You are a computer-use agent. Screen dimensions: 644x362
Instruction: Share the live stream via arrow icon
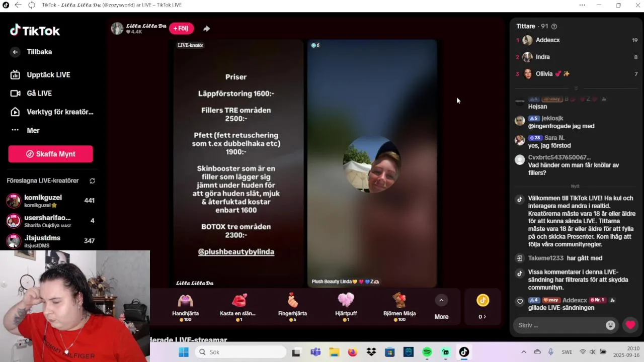(206, 29)
